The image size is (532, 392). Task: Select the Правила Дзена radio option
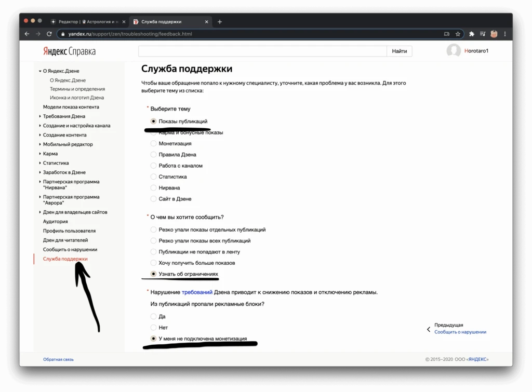pyautogui.click(x=153, y=155)
